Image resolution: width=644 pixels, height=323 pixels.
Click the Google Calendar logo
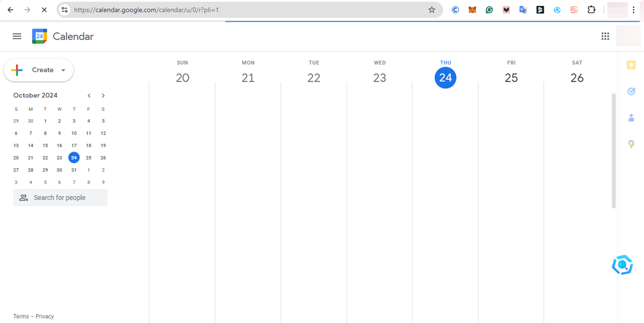tap(39, 36)
